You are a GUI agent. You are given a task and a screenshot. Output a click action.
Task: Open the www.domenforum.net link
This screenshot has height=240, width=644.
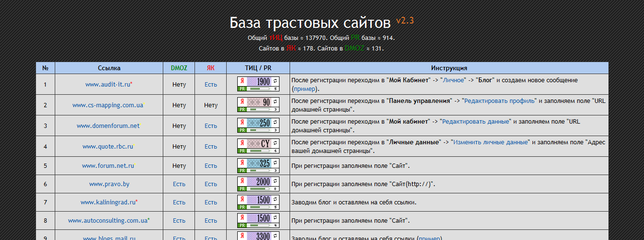click(108, 126)
